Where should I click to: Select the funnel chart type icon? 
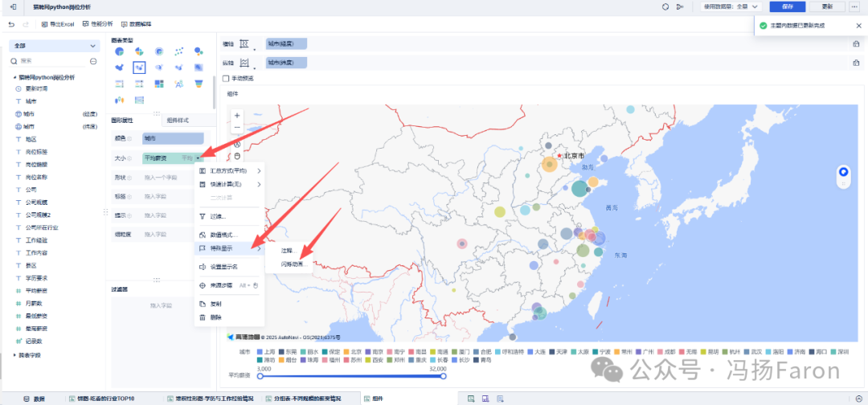pos(199,84)
